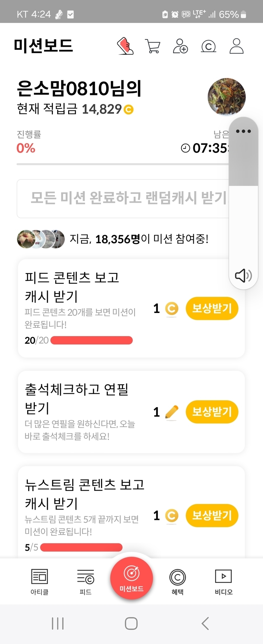Image resolution: width=263 pixels, height=644 pixels.
Task: Tap the Android back navigation button
Action: [205, 623]
